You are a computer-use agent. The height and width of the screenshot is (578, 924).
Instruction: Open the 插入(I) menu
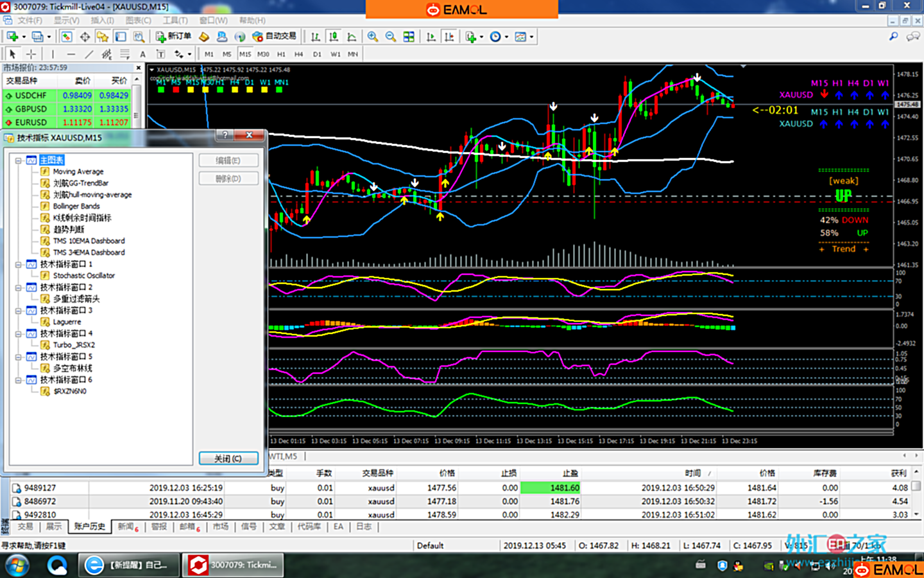pos(102,21)
